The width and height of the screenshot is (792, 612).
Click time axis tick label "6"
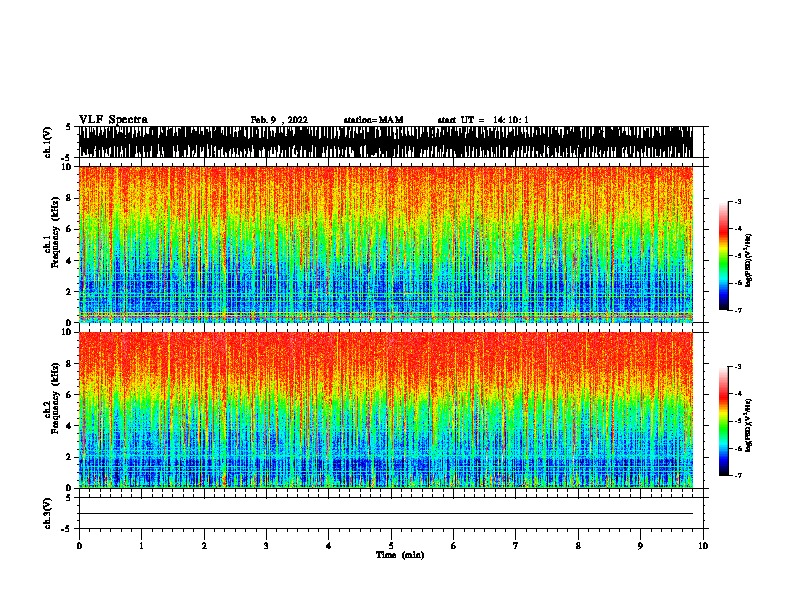point(454,546)
